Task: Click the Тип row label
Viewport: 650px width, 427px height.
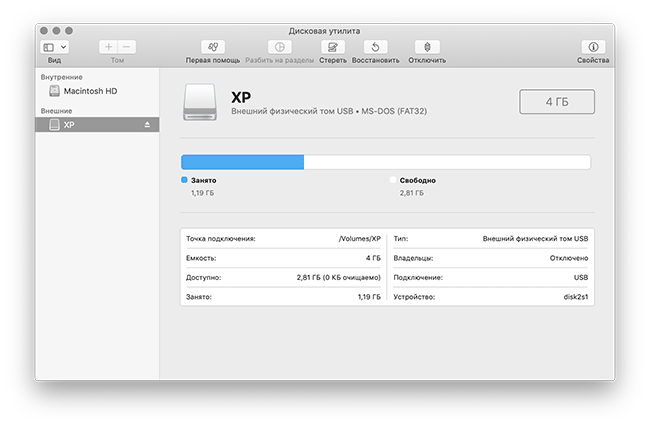Action: [x=401, y=239]
